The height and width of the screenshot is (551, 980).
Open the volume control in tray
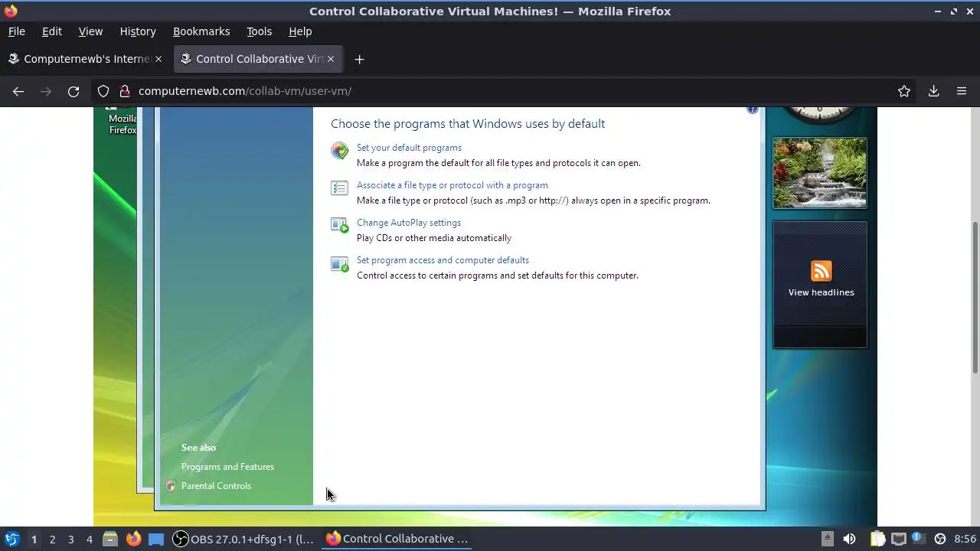[849, 539]
